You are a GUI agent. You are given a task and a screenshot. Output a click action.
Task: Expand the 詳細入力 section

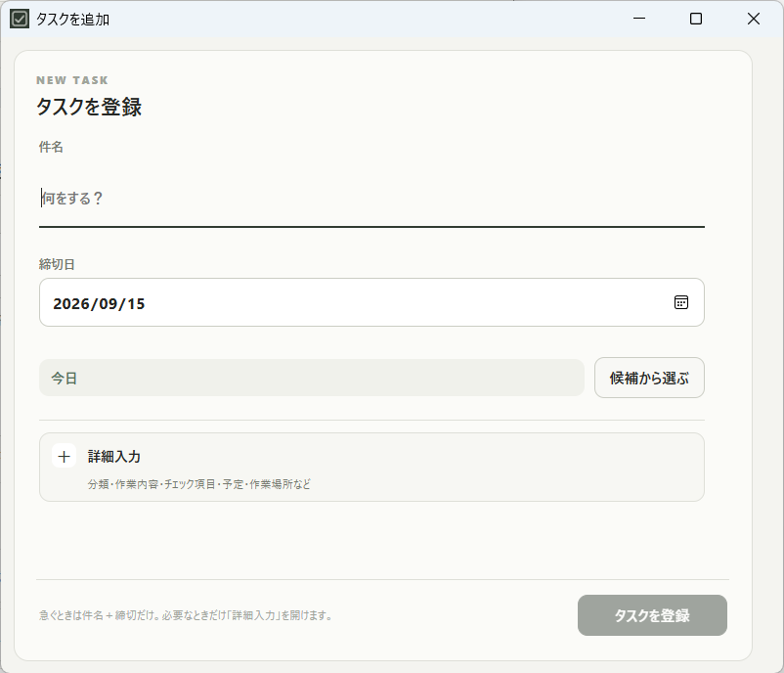tap(371, 467)
